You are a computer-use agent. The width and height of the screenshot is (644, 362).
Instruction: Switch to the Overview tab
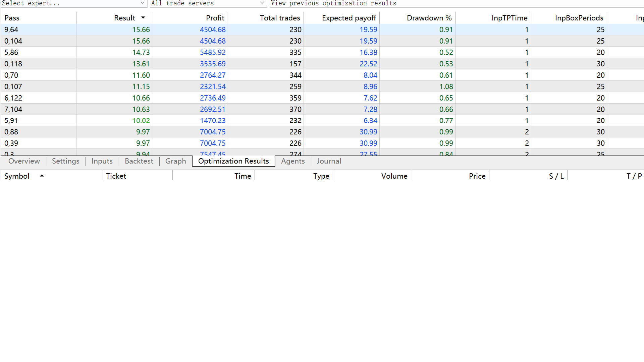click(24, 161)
